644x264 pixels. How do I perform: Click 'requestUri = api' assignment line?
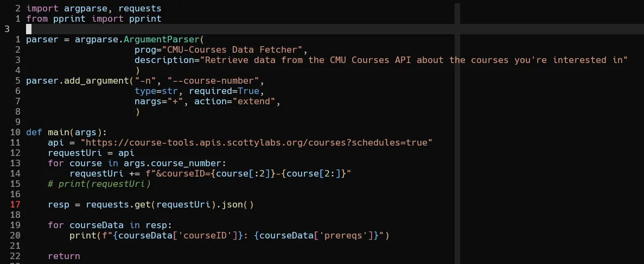click(x=91, y=153)
